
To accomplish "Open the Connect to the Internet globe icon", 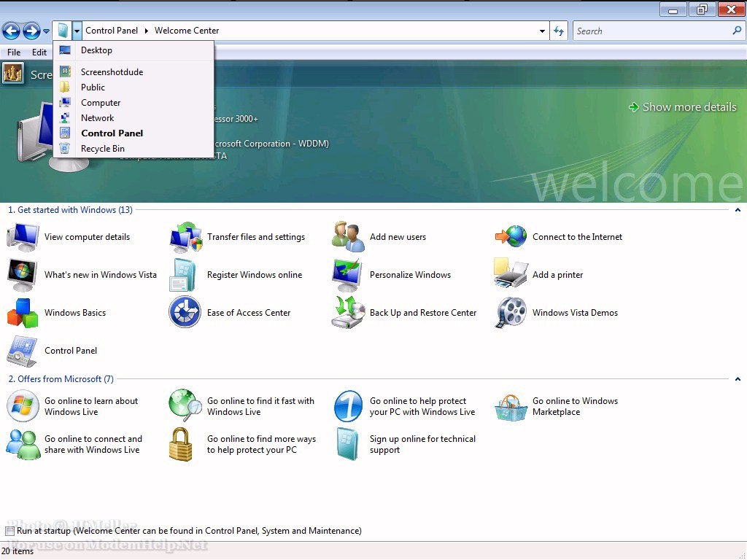I will (511, 237).
